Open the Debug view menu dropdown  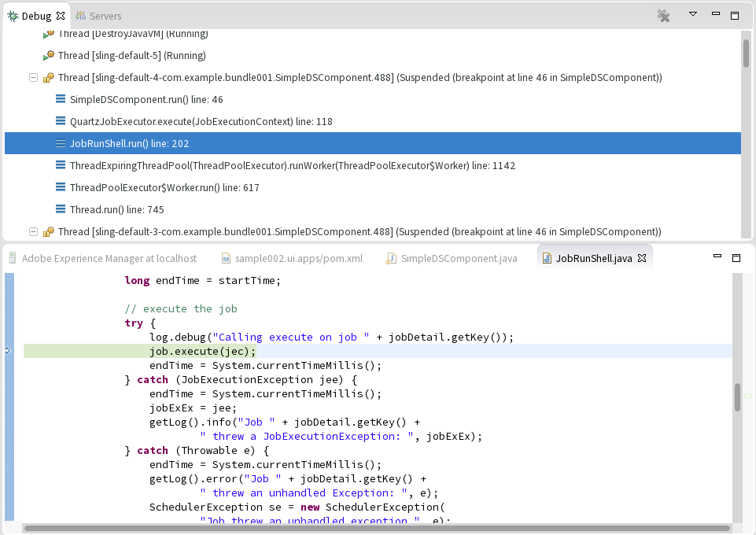pyautogui.click(x=693, y=14)
